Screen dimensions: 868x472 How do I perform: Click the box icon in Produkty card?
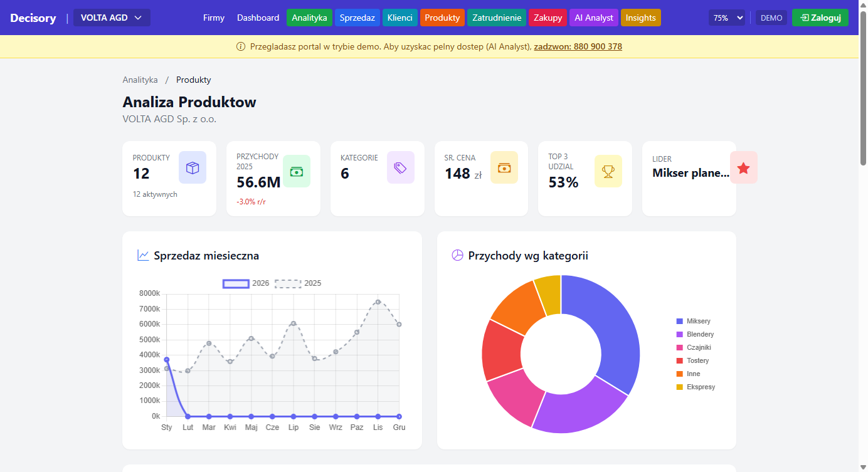[192, 167]
